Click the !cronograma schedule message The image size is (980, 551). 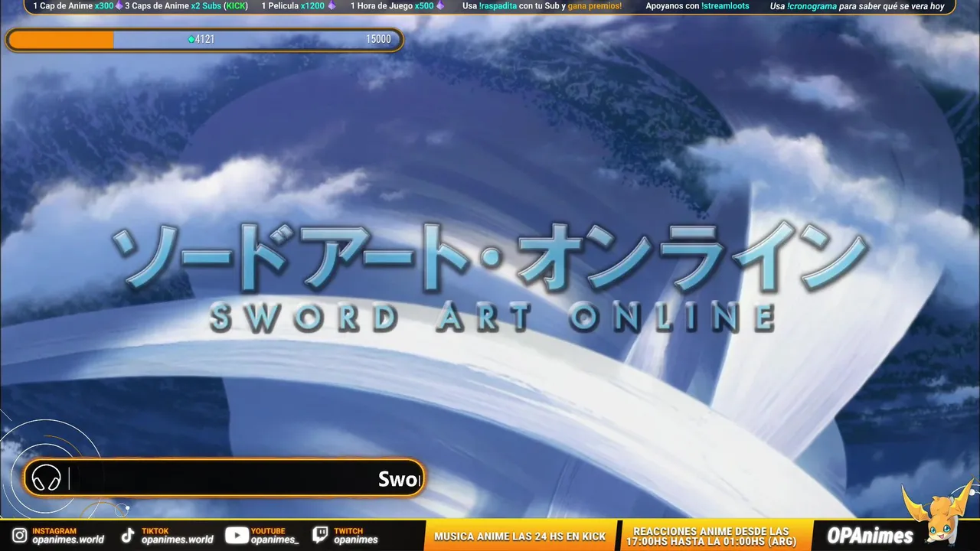857,6
